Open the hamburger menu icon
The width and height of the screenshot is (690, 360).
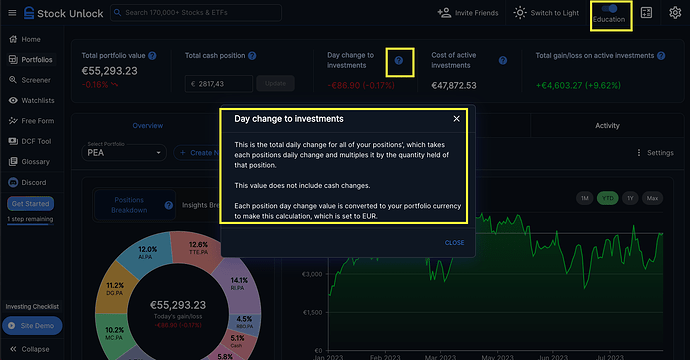[x=12, y=13]
